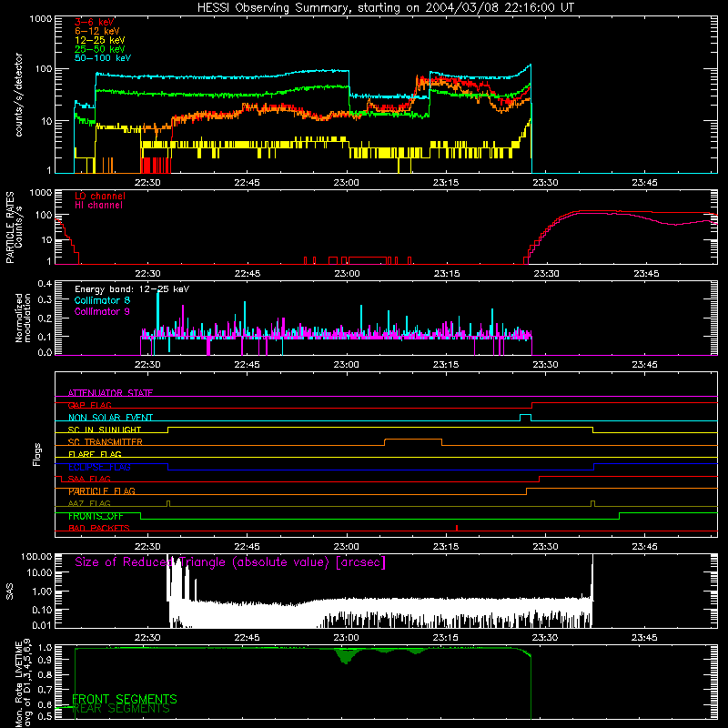728x728 pixels.
Task: Click the BAD PACKETS flag label
Action: 99,528
